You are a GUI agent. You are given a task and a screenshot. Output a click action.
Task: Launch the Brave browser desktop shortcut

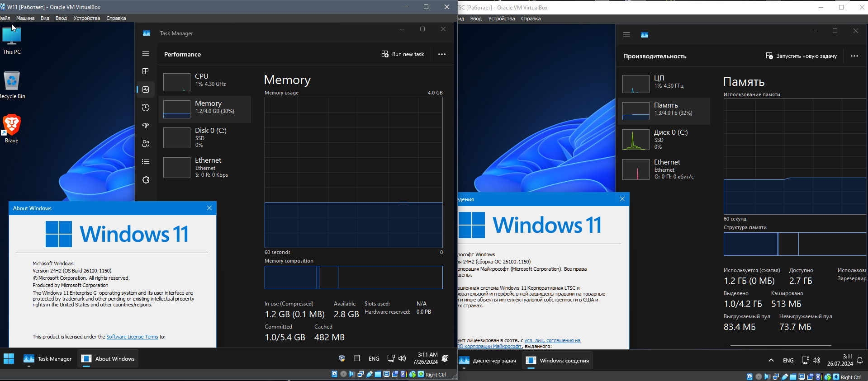(12, 129)
